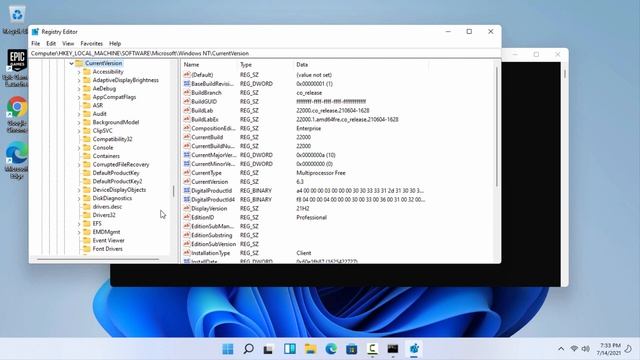Image resolution: width=640 pixels, height=360 pixels.
Task: Open the Edit menu
Action: 51,43
